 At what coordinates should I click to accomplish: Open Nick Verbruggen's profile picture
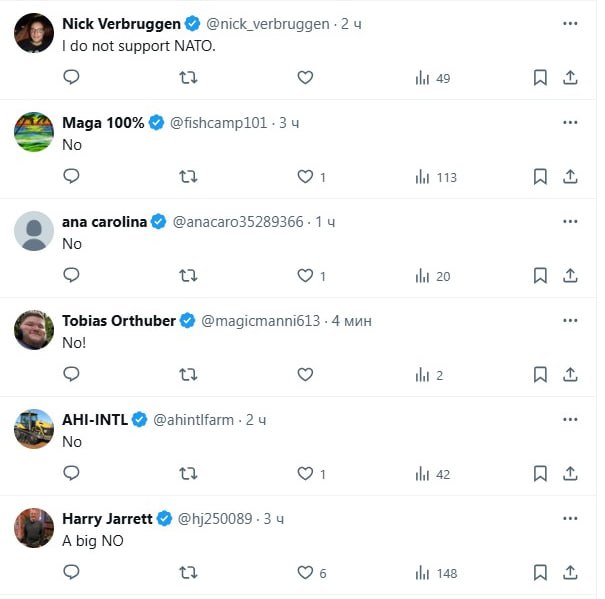click(34, 33)
